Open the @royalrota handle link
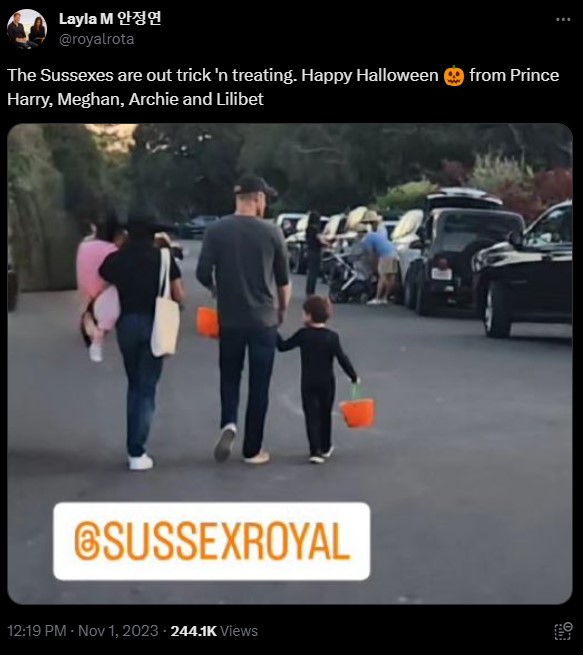 coord(96,39)
